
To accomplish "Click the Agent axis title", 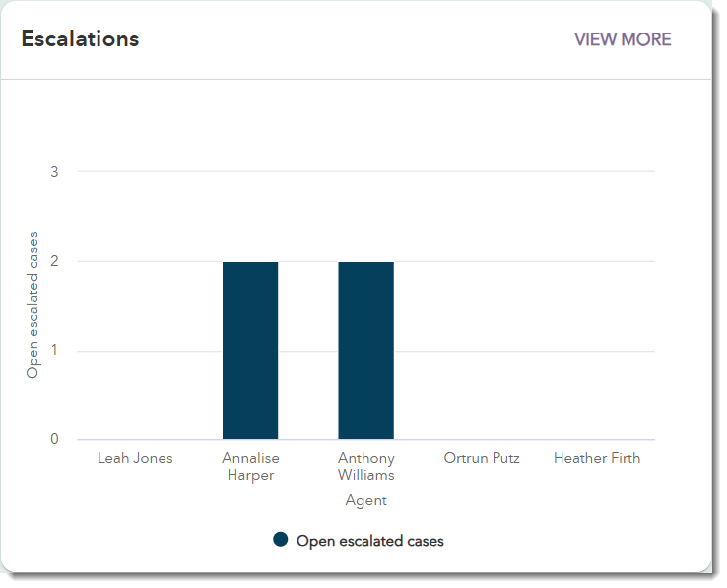I will click(x=365, y=500).
